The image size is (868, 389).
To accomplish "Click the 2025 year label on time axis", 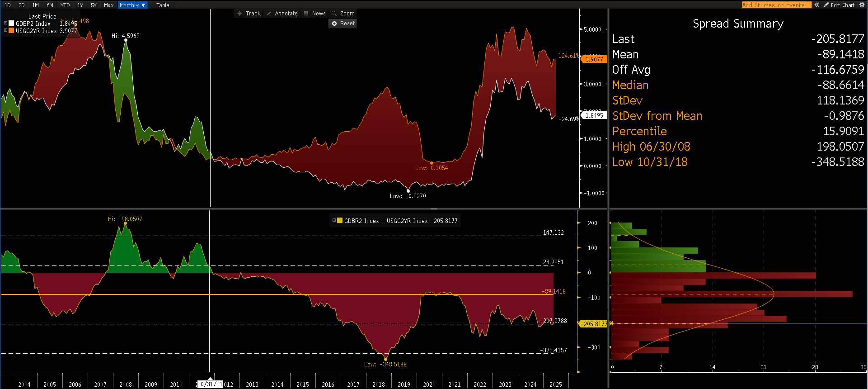I will click(x=556, y=384).
